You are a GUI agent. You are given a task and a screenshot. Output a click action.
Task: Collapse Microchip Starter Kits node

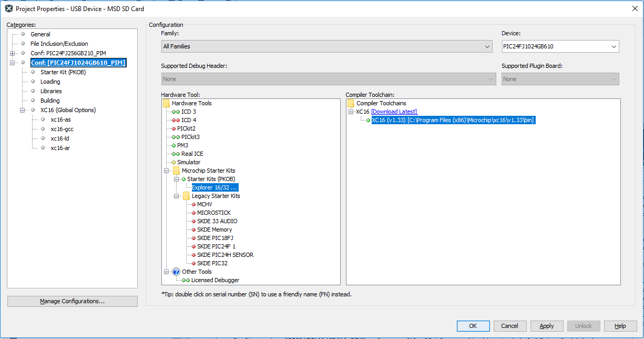[167, 171]
